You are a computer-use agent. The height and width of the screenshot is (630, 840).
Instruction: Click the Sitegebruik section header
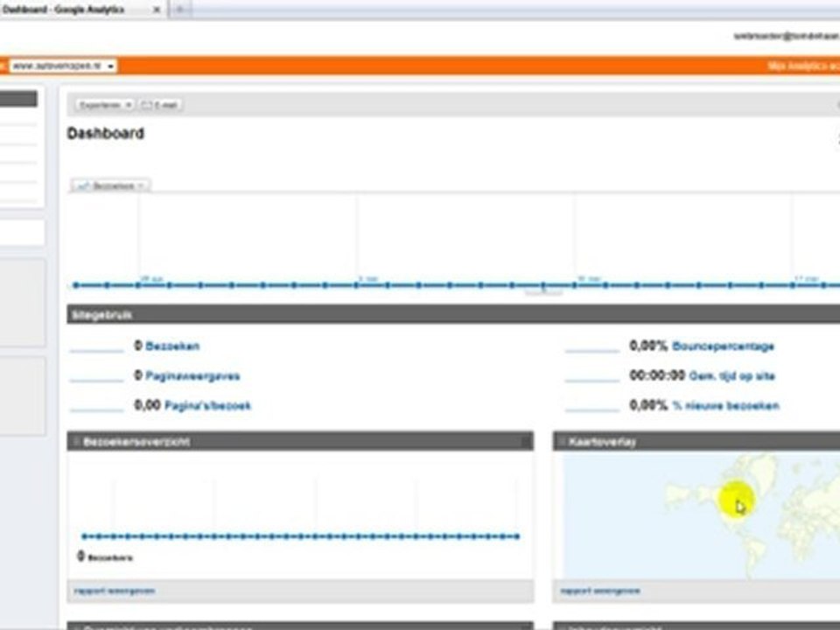453,314
